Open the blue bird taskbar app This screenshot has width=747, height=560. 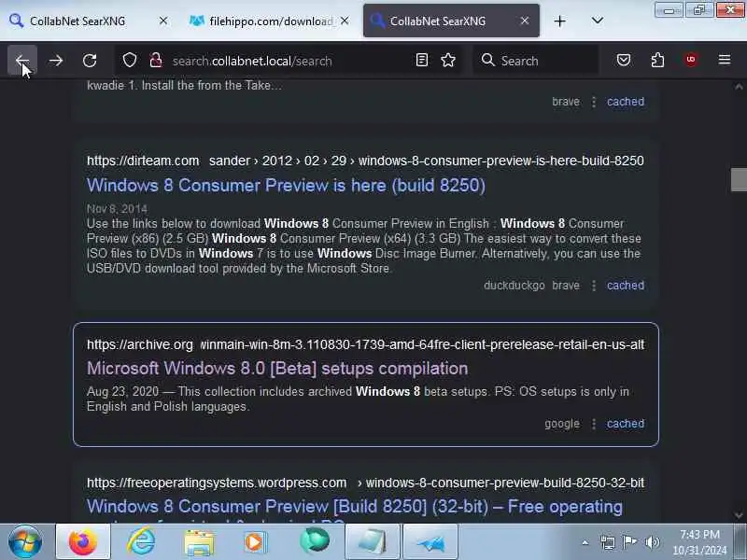[430, 541]
